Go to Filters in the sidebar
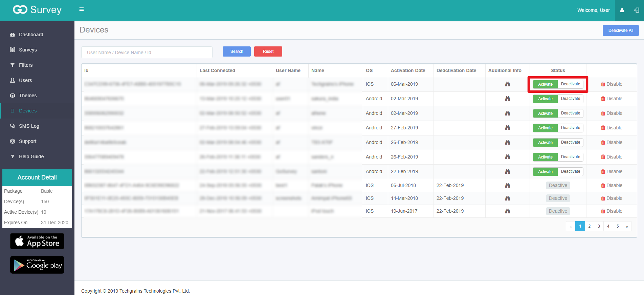Viewport: 644px width, 295px height. (x=37, y=65)
